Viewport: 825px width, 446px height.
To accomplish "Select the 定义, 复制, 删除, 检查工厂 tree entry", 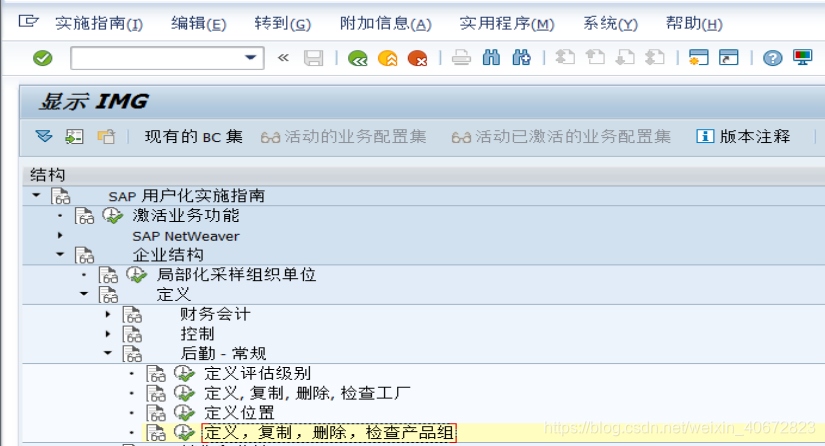I will point(307,393).
